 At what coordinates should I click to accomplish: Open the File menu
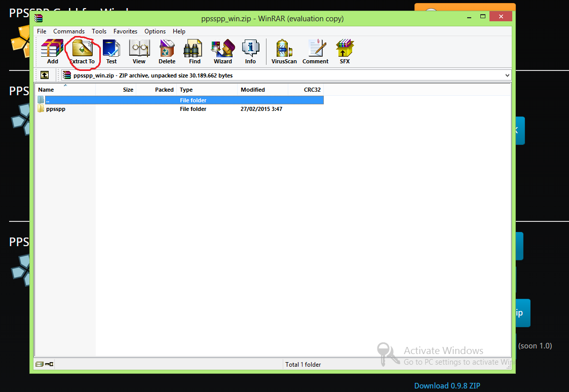coord(42,31)
